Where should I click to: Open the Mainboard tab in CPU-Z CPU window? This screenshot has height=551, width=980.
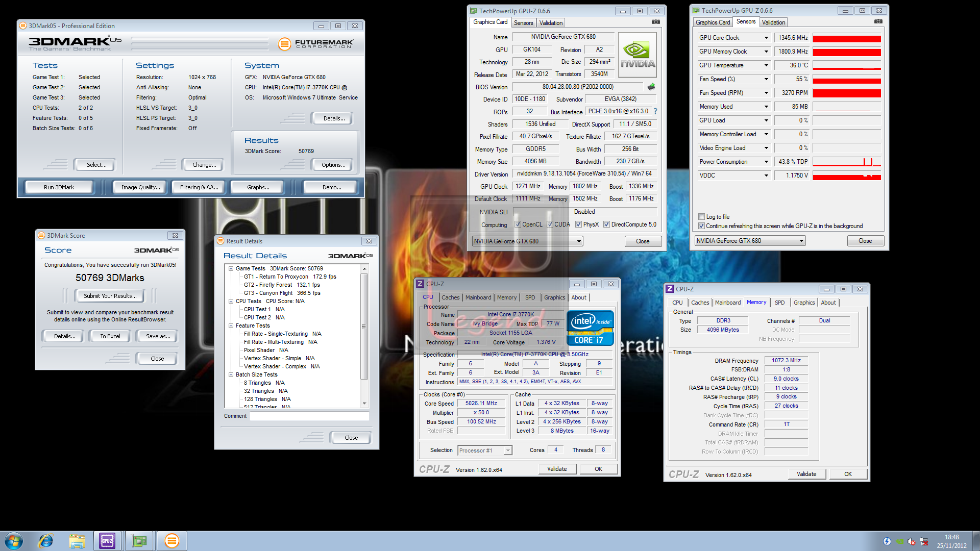pos(478,297)
